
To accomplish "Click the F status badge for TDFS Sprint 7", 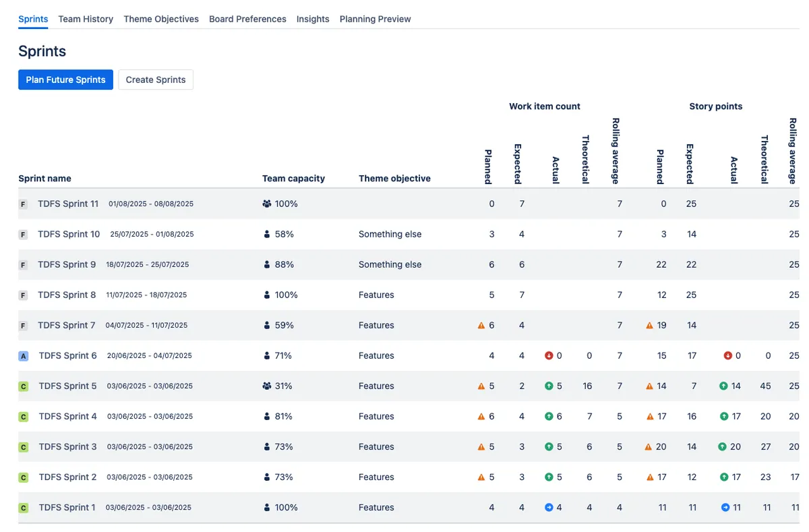I will coord(23,326).
